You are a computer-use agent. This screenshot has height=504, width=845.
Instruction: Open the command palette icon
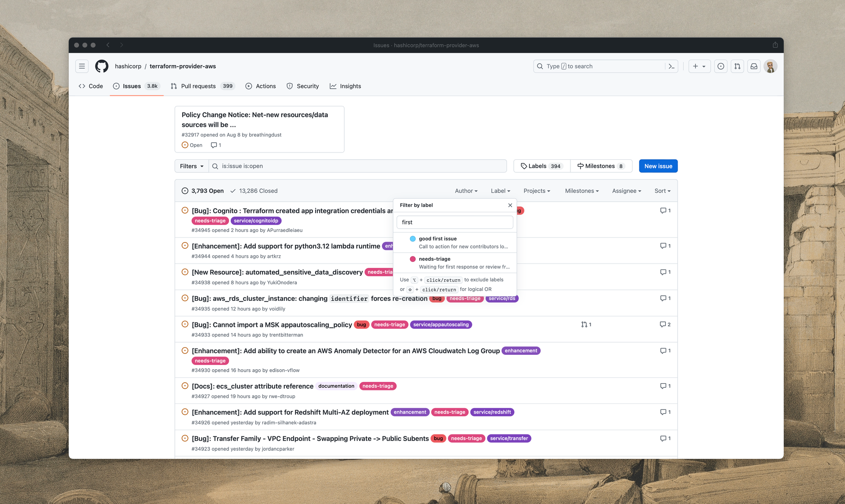tap(671, 66)
